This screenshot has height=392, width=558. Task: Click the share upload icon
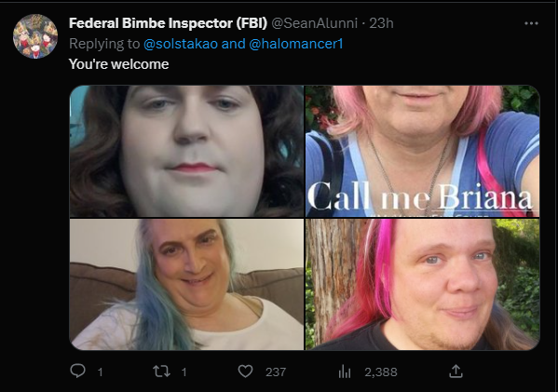point(456,371)
